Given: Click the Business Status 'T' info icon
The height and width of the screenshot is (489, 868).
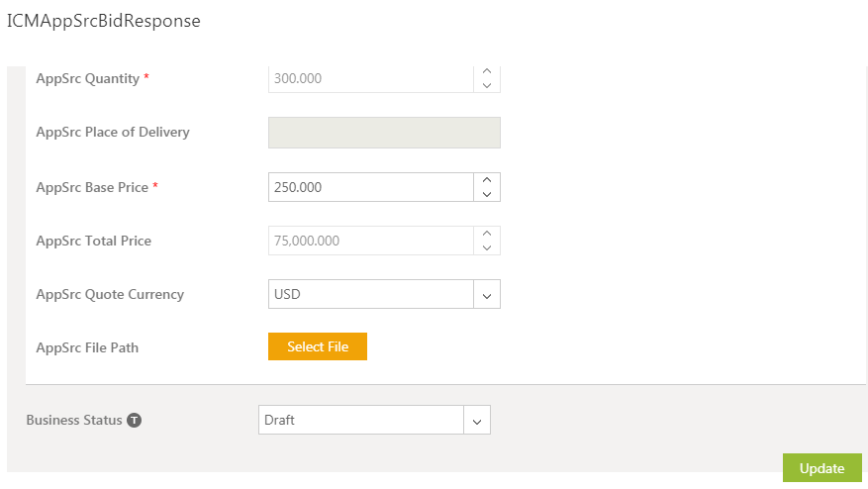Looking at the screenshot, I should point(134,421).
